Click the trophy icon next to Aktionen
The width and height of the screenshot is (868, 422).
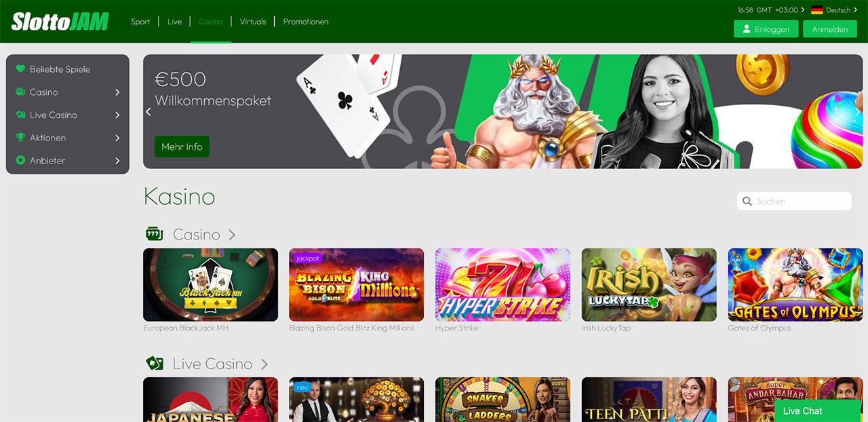click(20, 138)
